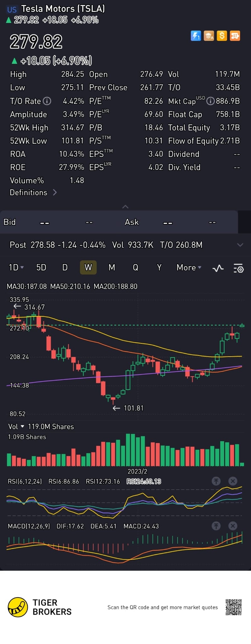The image size is (251, 644).
Task: Select the W weekly chart tab
Action: 88,267
